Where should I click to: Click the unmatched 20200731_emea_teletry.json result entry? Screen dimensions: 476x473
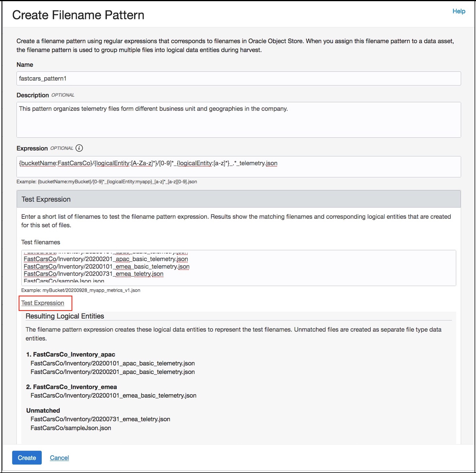100,419
